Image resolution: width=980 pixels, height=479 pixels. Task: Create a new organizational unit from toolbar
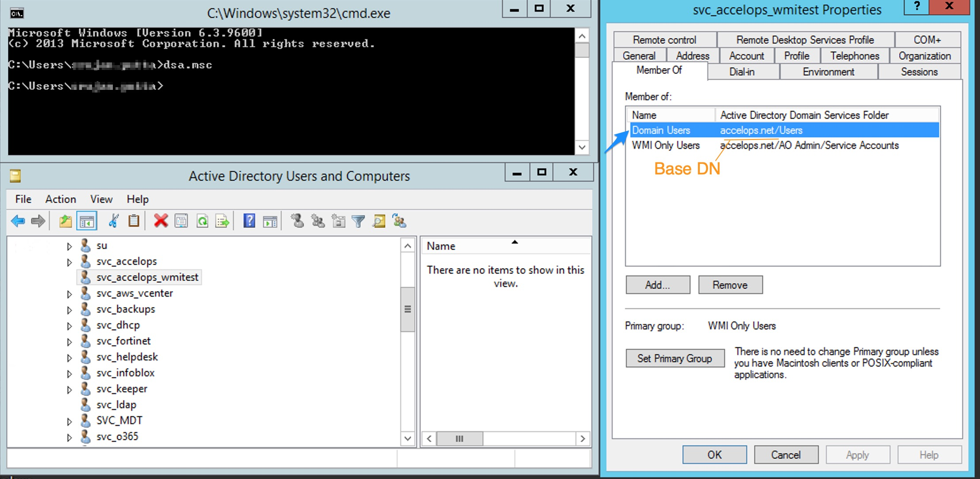coord(338,221)
